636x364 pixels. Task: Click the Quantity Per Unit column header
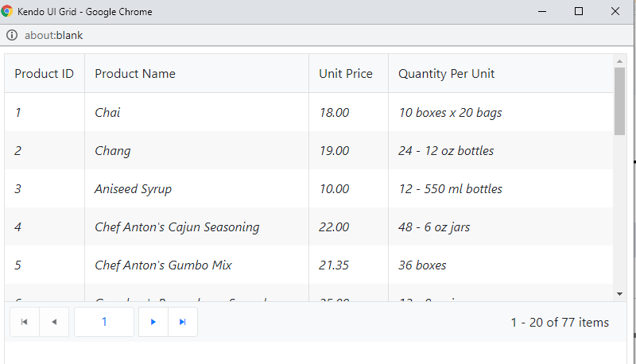click(501, 73)
